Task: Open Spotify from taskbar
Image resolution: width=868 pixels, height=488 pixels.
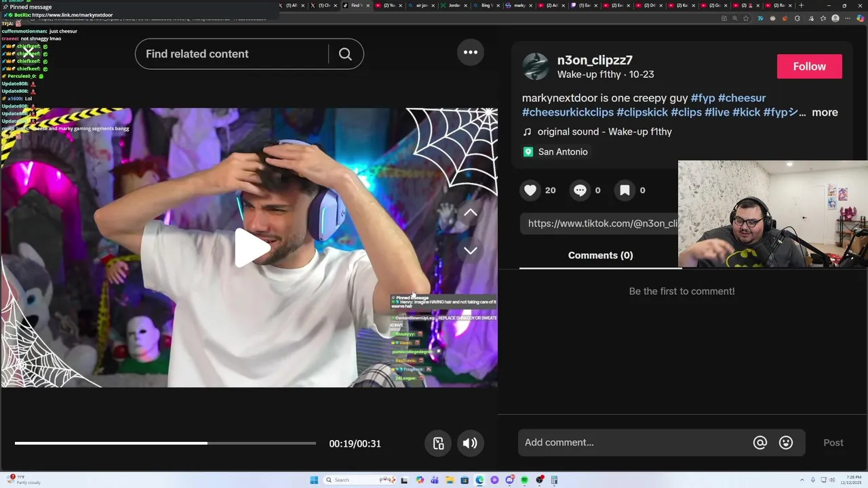Action: 525,480
